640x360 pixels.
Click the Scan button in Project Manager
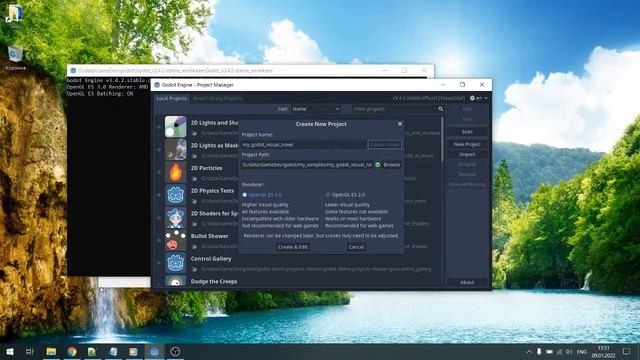coord(467,132)
